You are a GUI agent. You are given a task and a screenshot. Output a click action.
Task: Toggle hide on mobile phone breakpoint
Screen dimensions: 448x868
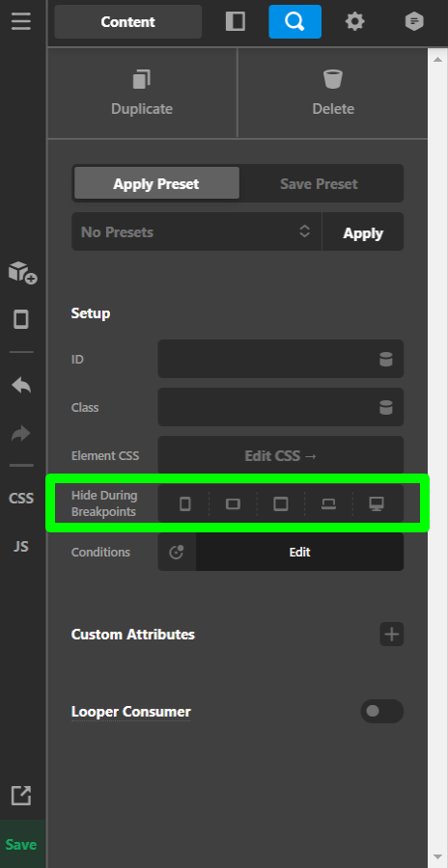tap(185, 503)
